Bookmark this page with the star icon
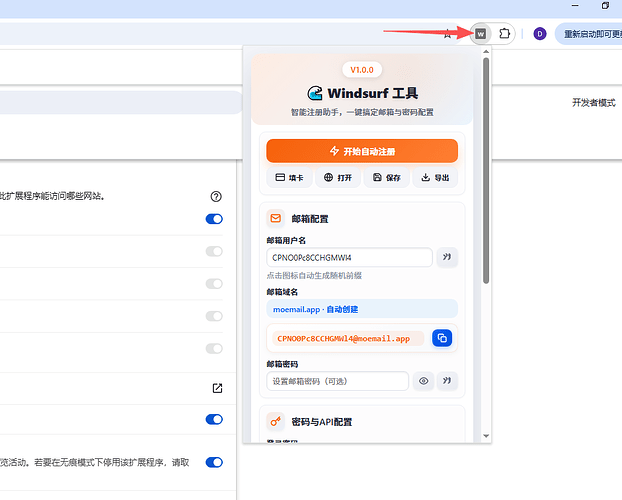Image resolution: width=622 pixels, height=500 pixels. click(x=447, y=34)
